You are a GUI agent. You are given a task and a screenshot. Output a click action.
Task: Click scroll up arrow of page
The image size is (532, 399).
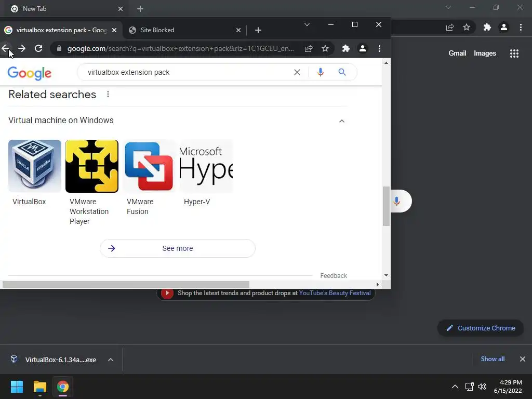pos(386,63)
